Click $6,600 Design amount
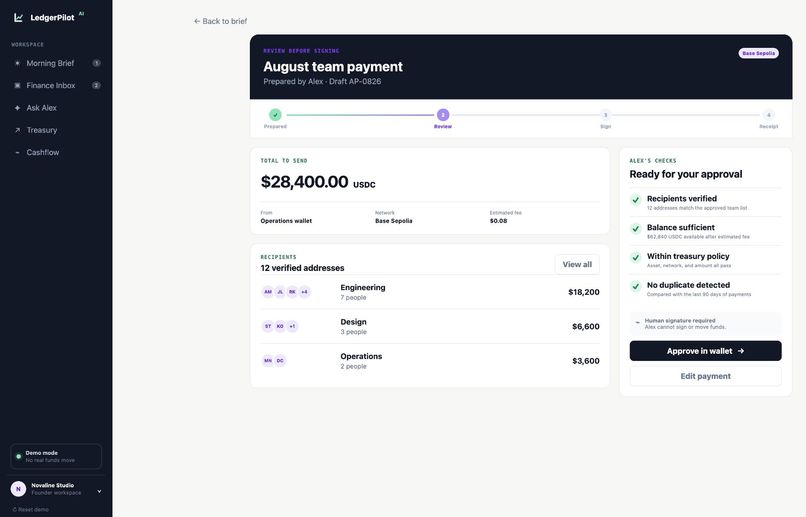Screen dimensions: 806x517 (585, 326)
